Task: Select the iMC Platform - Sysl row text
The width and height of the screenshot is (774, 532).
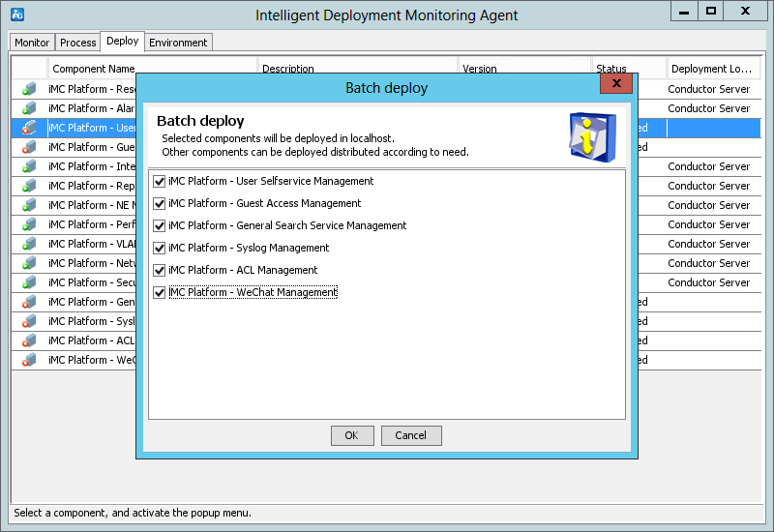Action: [x=92, y=321]
